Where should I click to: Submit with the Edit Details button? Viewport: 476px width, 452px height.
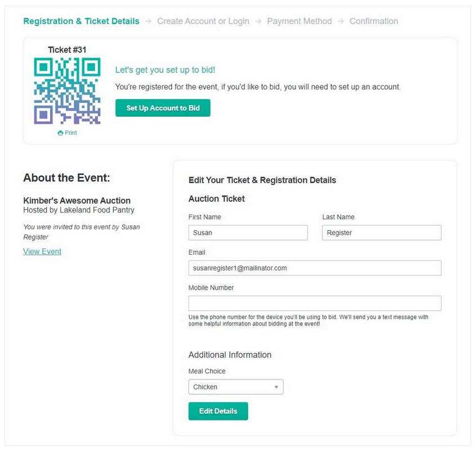(218, 411)
